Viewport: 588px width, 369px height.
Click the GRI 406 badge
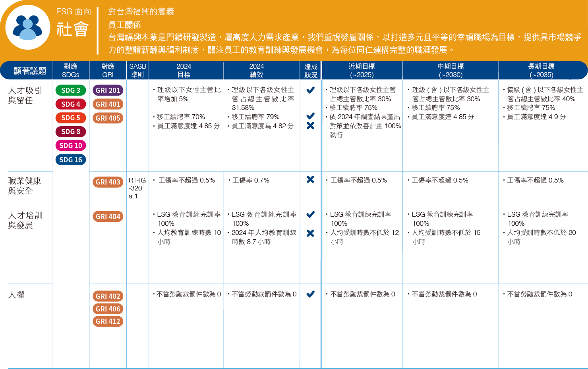[108, 309]
